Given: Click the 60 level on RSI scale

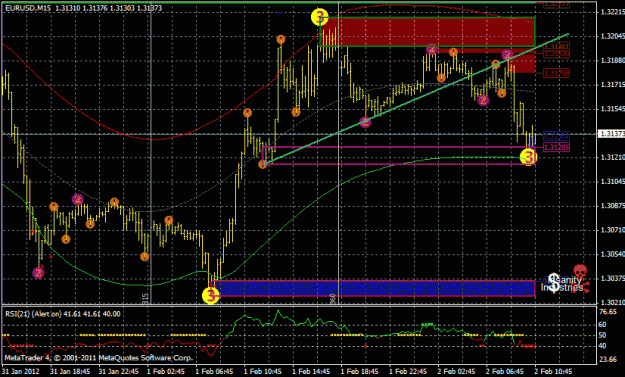Looking at the screenshot, I should 603,325.
